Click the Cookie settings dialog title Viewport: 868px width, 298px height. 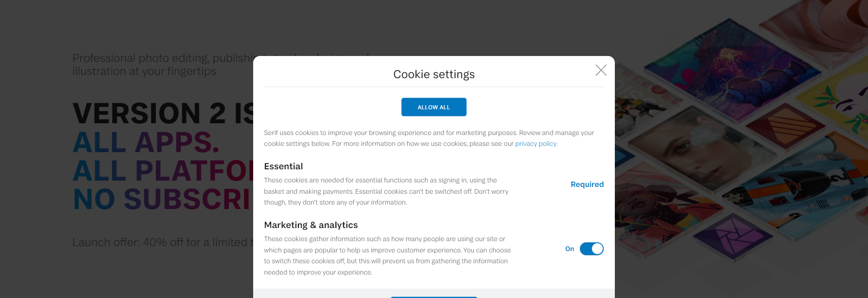click(x=434, y=74)
